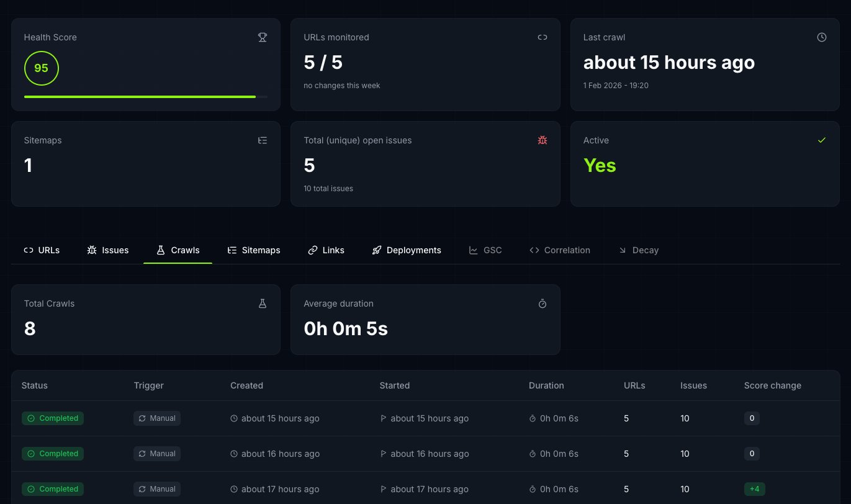Click the Completed badge of the first crawl
The image size is (851, 504).
pos(53,418)
